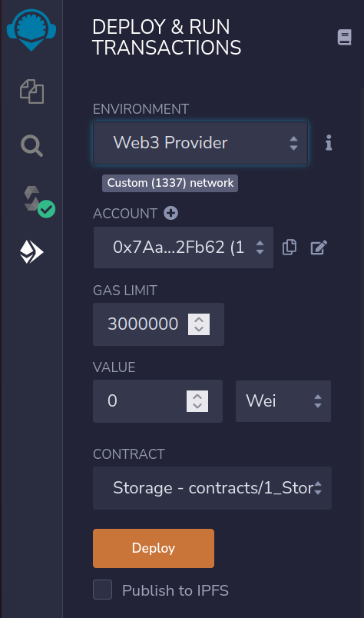Open the documentation book icon
Screen dimensions: 364x618
[344, 37]
